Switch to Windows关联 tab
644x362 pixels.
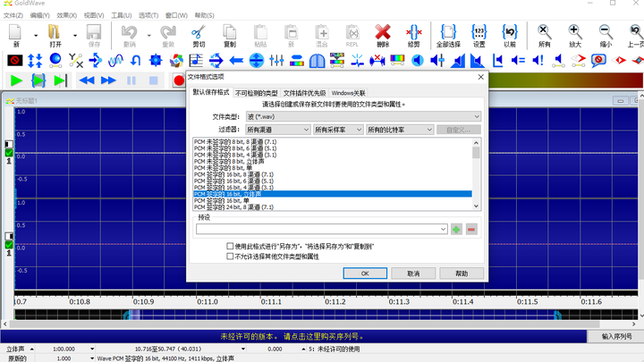[348, 93]
